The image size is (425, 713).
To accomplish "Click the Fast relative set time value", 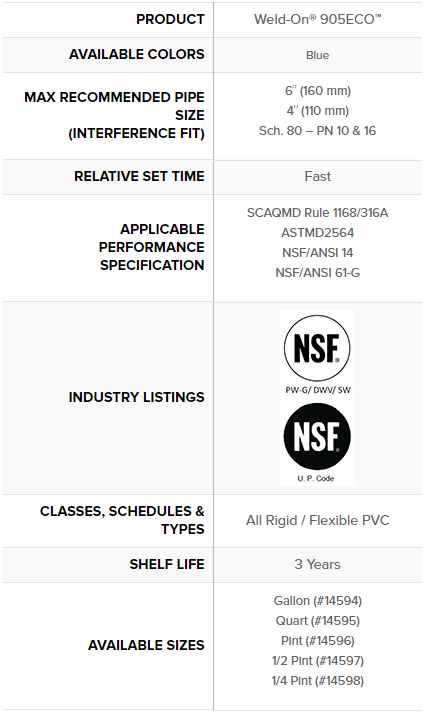I will pos(317,176).
